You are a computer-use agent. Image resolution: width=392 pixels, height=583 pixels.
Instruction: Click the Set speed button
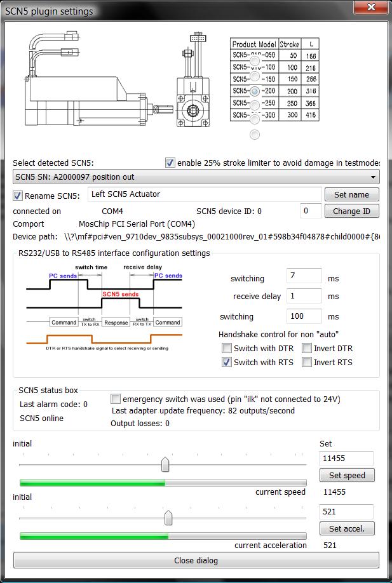point(347,475)
